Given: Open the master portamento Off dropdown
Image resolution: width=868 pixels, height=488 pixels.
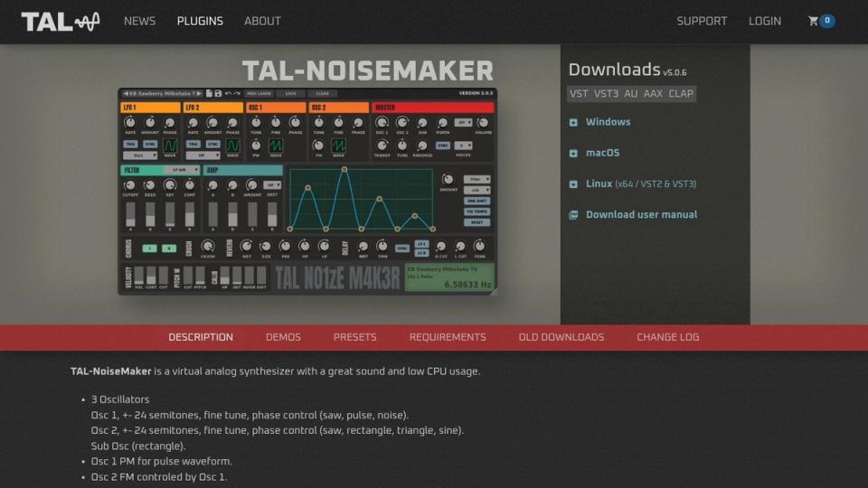Looking at the screenshot, I should [x=463, y=122].
